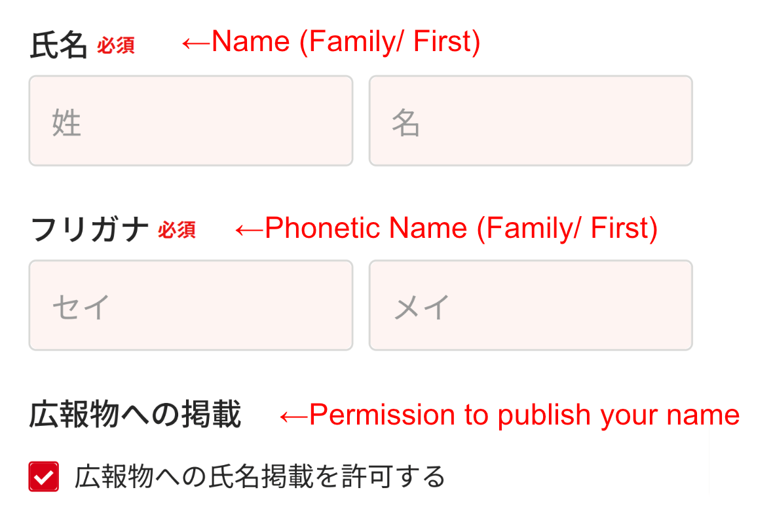Uncheck the red publication permission checkbox
Screen dimensions: 773x532
(x=44, y=476)
